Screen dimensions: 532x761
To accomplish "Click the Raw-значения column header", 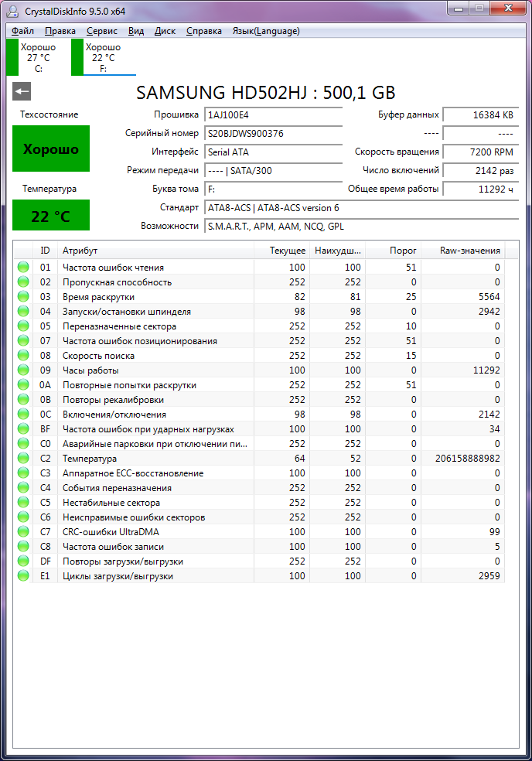I will pyautogui.click(x=463, y=251).
